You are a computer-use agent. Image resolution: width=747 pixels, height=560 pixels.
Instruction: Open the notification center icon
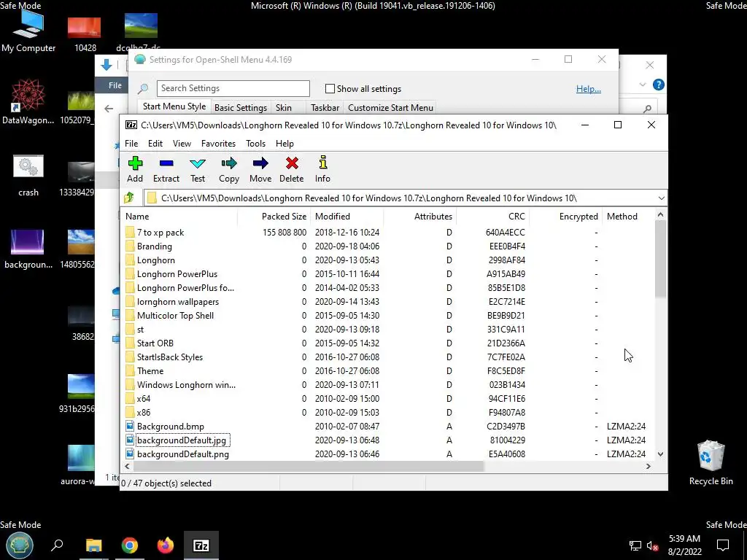(x=723, y=545)
